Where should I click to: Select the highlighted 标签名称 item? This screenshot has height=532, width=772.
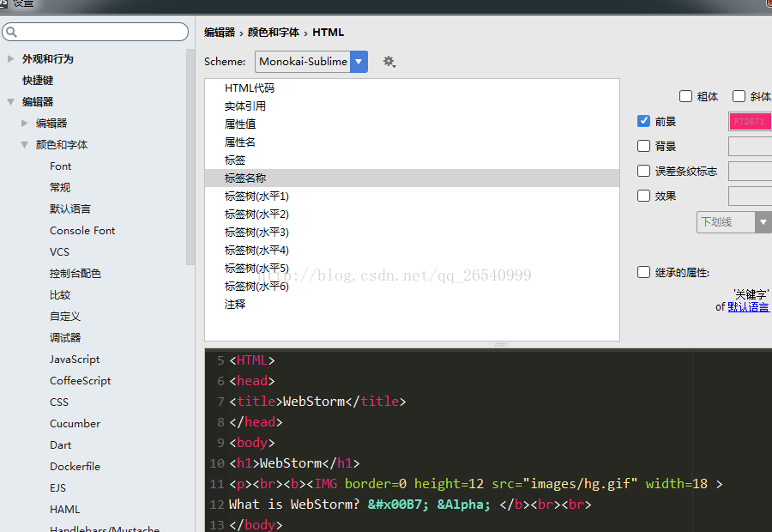click(412, 178)
